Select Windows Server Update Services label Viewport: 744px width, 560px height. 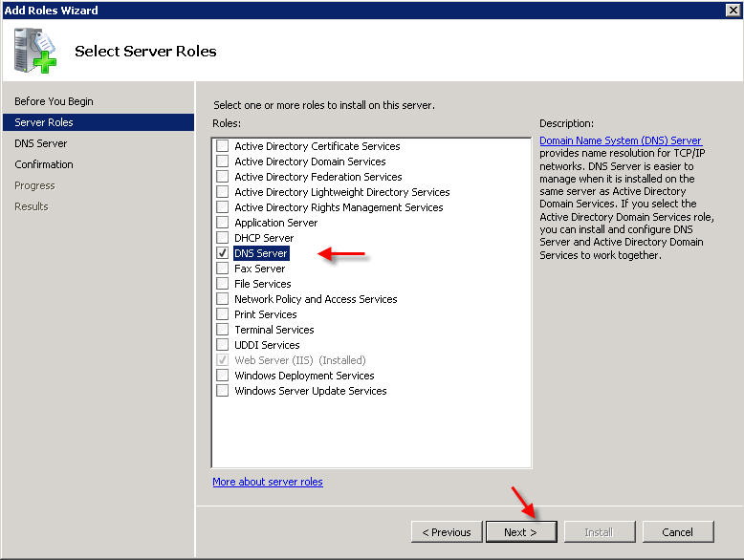[x=310, y=391]
